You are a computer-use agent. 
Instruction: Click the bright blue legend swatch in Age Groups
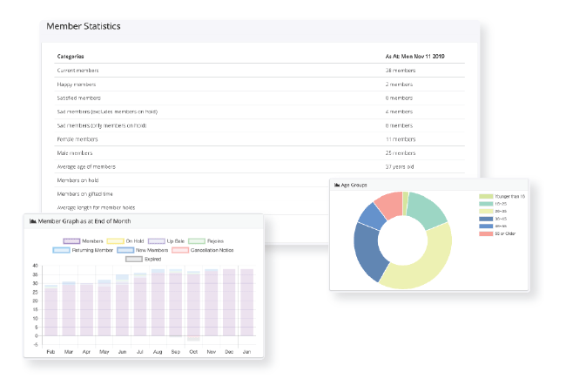pyautogui.click(x=486, y=226)
